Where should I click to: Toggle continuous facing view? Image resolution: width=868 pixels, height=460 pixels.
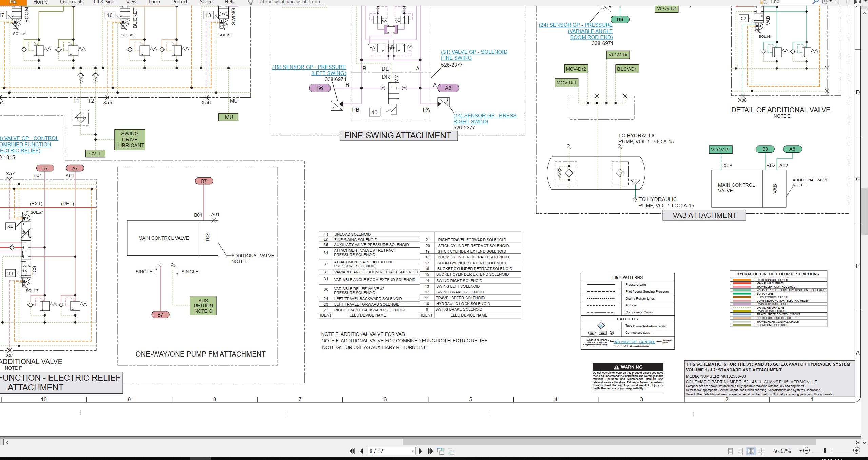click(x=761, y=451)
